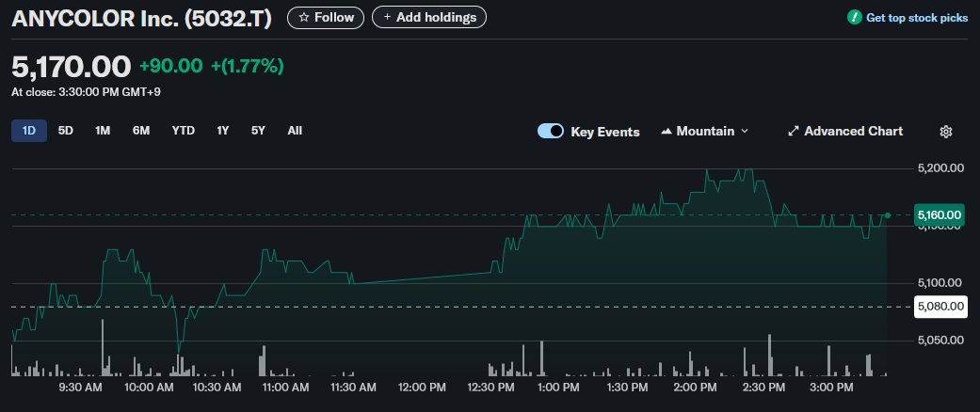Click the star icon in Follow button
Image resolution: width=980 pixels, height=412 pixels.
pos(304,18)
